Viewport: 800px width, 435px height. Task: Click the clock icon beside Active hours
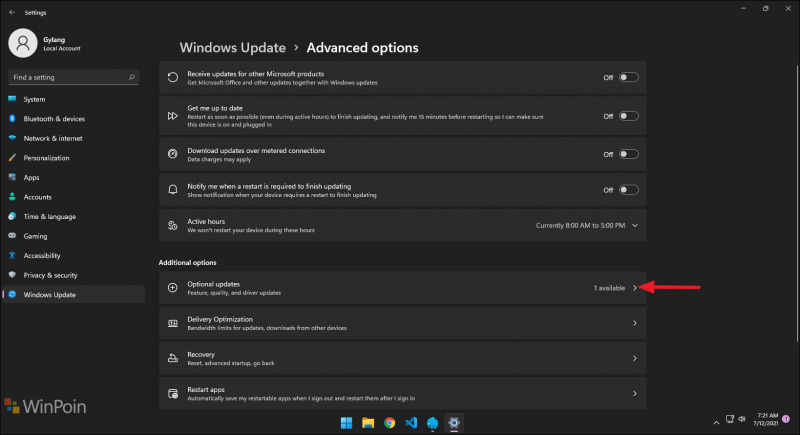click(173, 225)
